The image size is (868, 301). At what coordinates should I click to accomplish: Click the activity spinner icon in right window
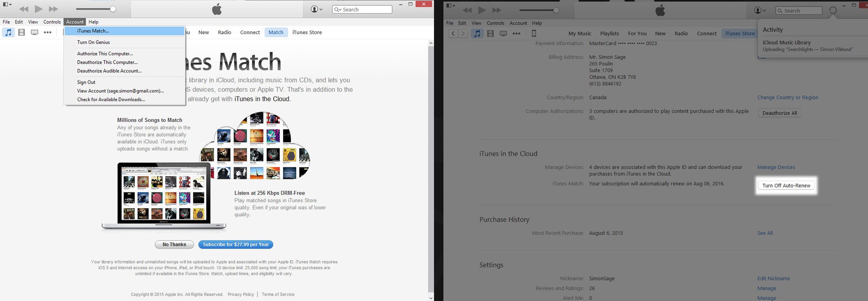[833, 10]
